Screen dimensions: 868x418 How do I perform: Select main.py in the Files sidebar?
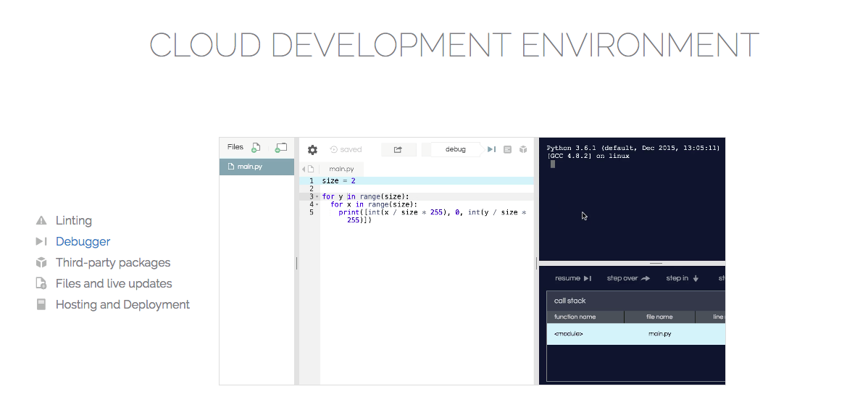(x=250, y=167)
